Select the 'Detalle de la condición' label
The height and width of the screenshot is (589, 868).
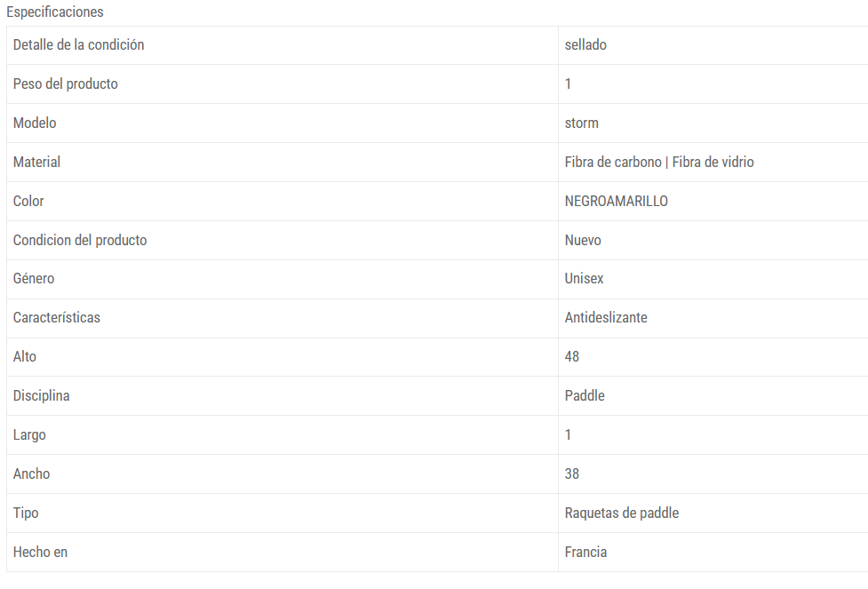click(x=78, y=44)
